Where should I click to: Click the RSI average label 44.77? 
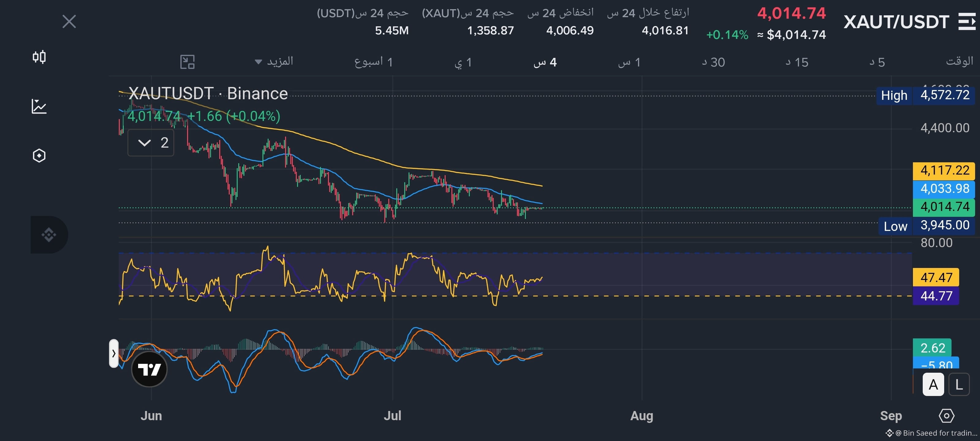[x=936, y=296]
